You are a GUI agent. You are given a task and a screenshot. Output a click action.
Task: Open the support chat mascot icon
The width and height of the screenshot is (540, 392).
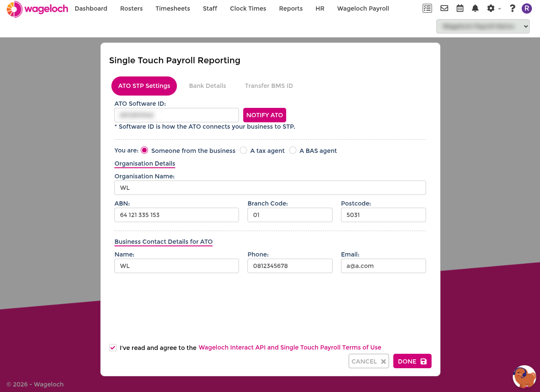point(524,377)
